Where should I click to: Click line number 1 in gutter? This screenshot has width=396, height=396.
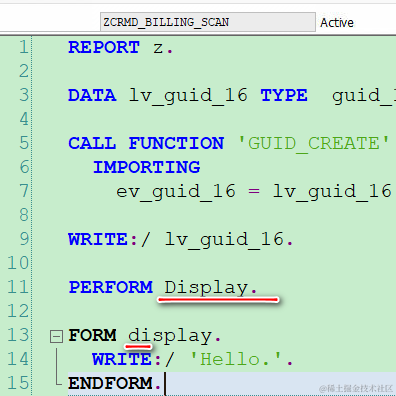click(23, 47)
